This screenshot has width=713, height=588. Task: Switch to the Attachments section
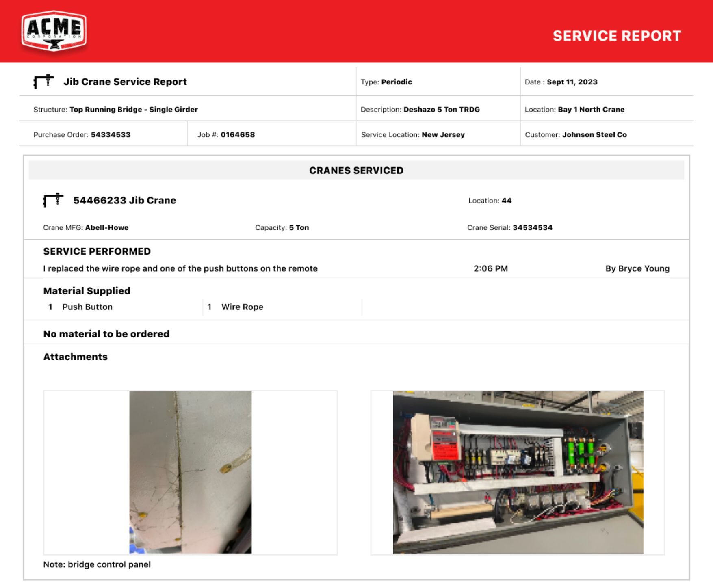pos(75,357)
